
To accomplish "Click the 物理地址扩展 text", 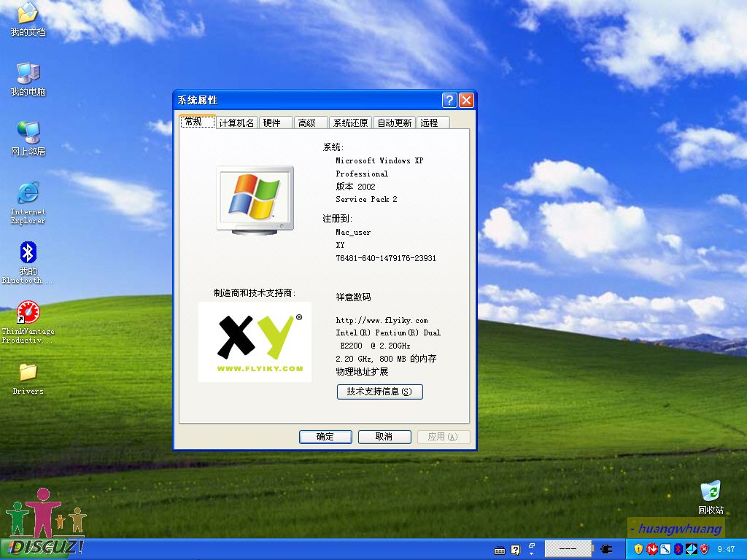I will [x=362, y=371].
